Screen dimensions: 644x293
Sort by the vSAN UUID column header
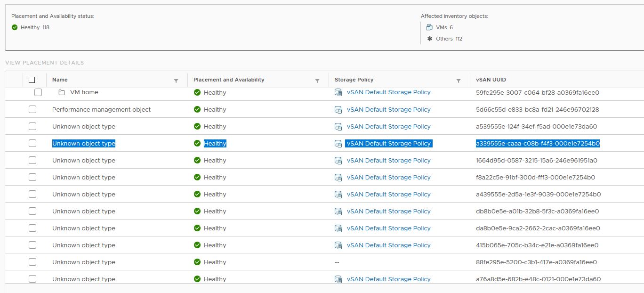point(491,80)
